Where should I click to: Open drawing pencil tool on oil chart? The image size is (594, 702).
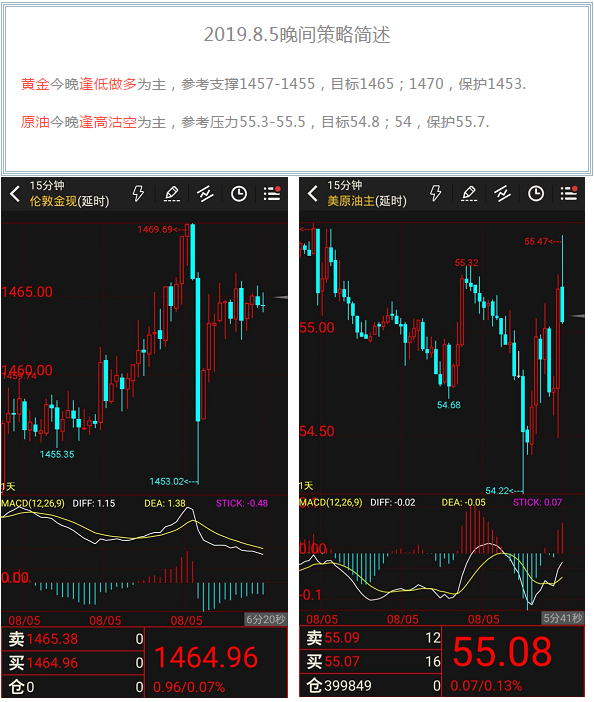(469, 193)
